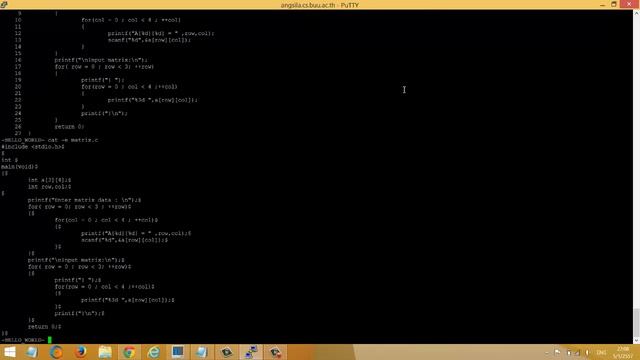
Task: Click numbered line 13 scanf statement
Action: [149, 40]
